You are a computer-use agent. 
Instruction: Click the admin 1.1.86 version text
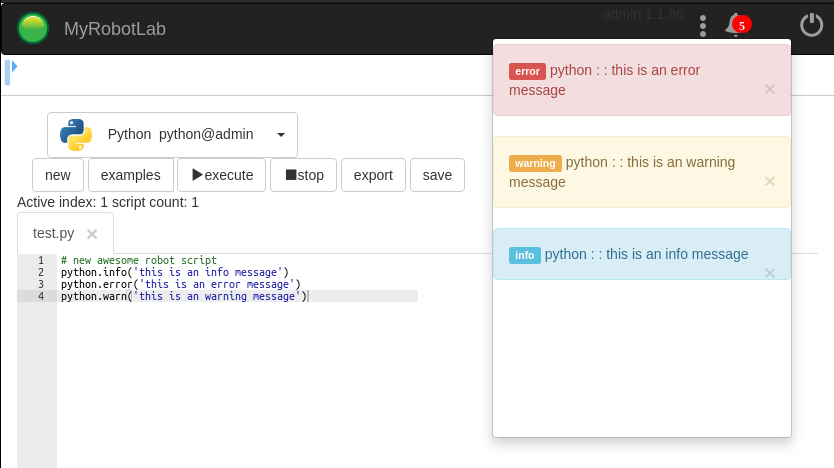(x=643, y=14)
